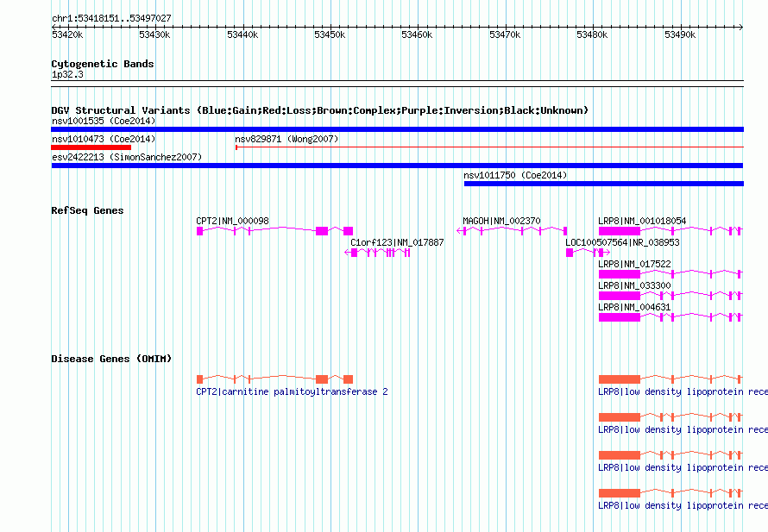The image size is (768, 532).
Task: Click the LRP8|NM_017522 transcript label
Action: point(634,265)
